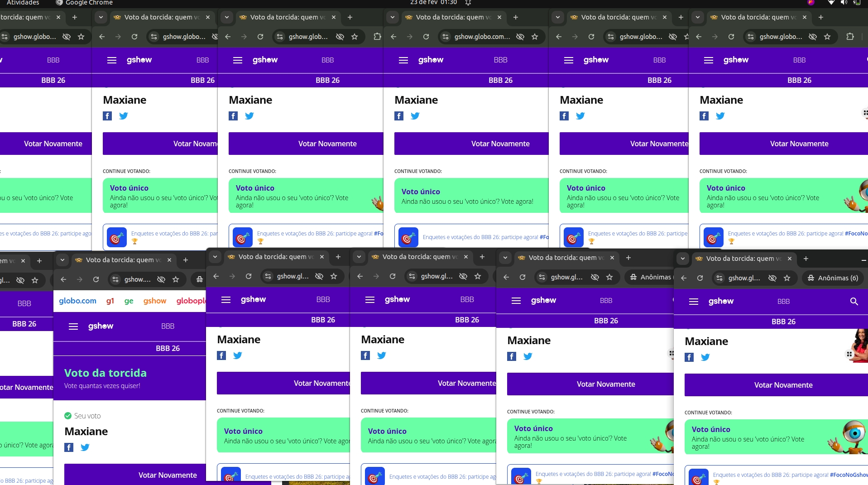Toggle crossed-eye tracking icon in Anônimas (6) window
The height and width of the screenshot is (485, 868).
coord(772,278)
